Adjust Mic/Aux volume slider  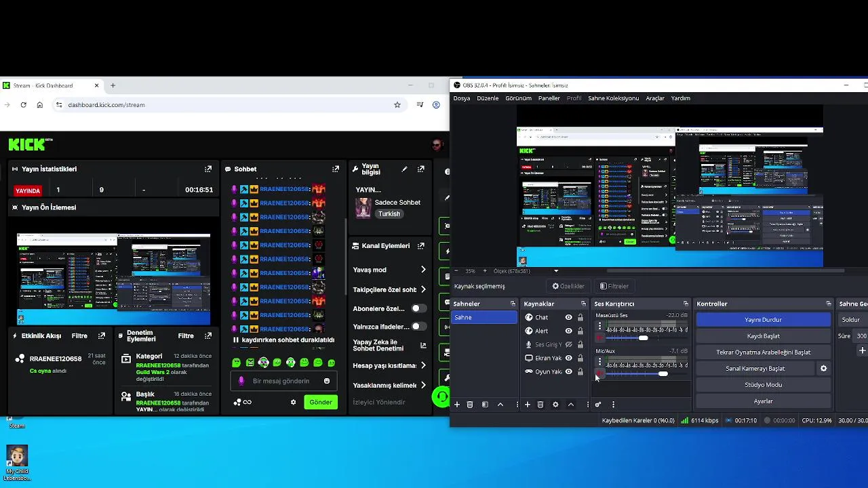663,373
